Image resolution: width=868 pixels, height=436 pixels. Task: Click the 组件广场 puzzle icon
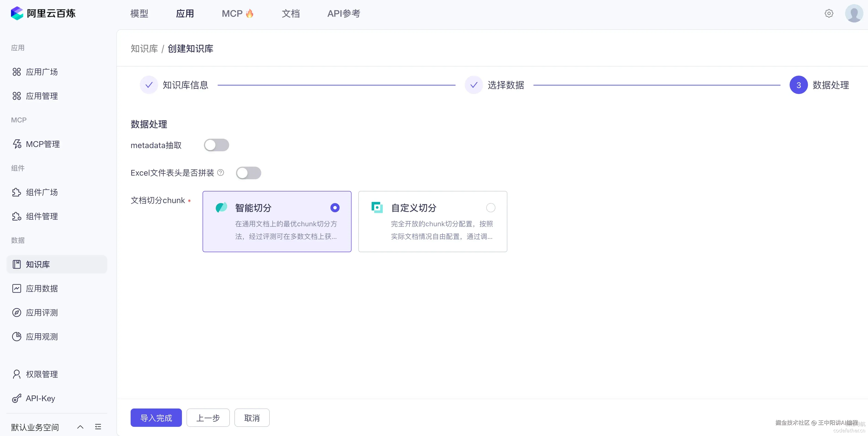tap(16, 192)
